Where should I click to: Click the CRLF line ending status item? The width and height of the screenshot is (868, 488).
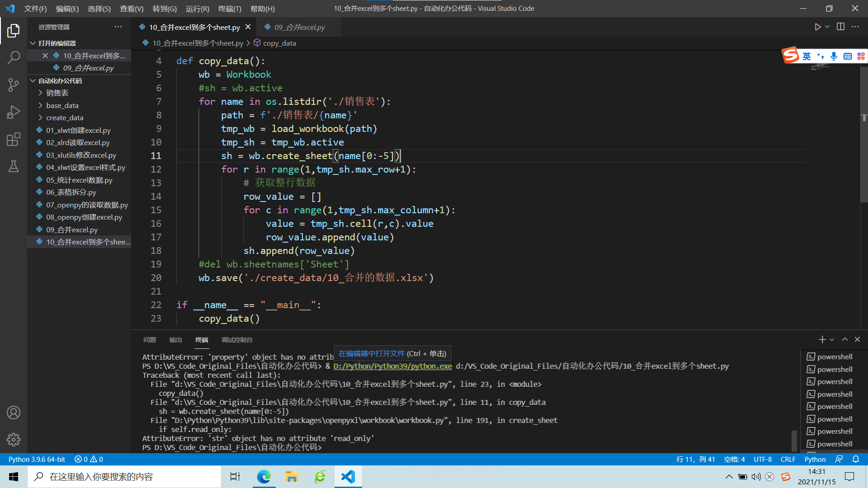788,459
